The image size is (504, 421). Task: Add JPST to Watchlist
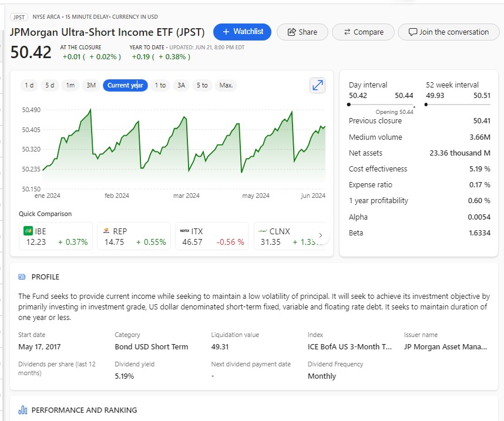point(243,32)
